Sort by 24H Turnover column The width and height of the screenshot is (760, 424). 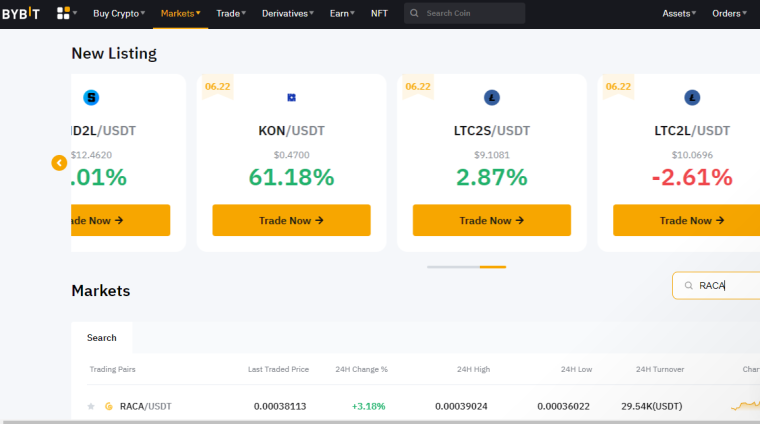point(660,369)
